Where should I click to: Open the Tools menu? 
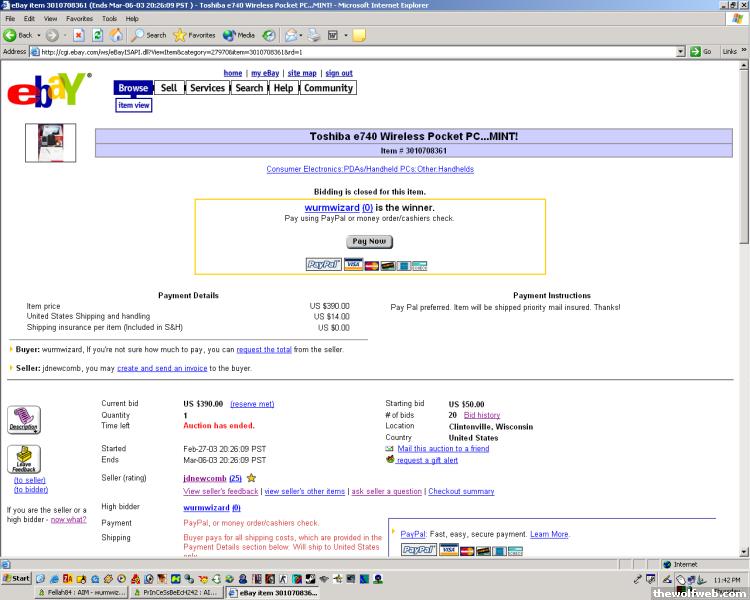(x=108, y=19)
